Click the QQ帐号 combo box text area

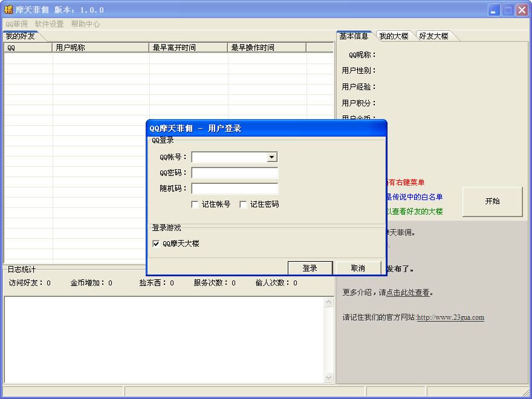point(230,157)
